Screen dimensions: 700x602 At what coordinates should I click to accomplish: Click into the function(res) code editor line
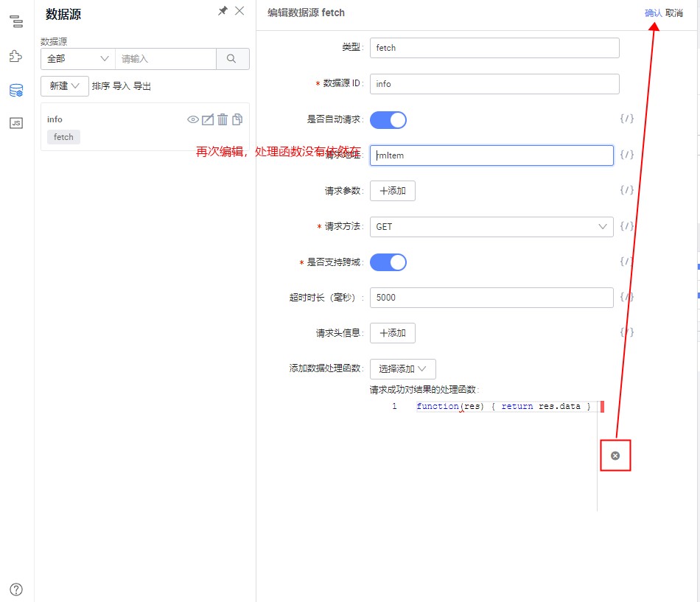click(x=503, y=406)
